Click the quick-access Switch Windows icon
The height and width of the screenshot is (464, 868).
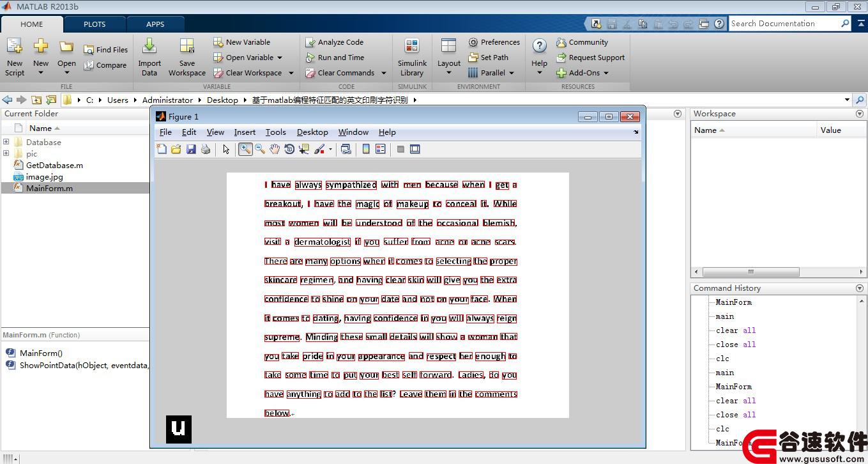click(704, 24)
